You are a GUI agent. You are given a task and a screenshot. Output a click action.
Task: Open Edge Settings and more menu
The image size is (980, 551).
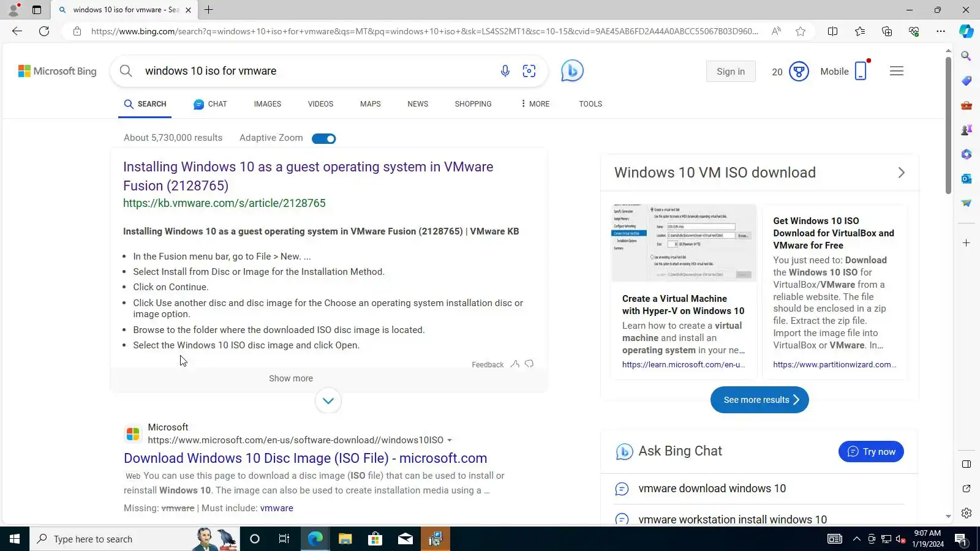941,31
